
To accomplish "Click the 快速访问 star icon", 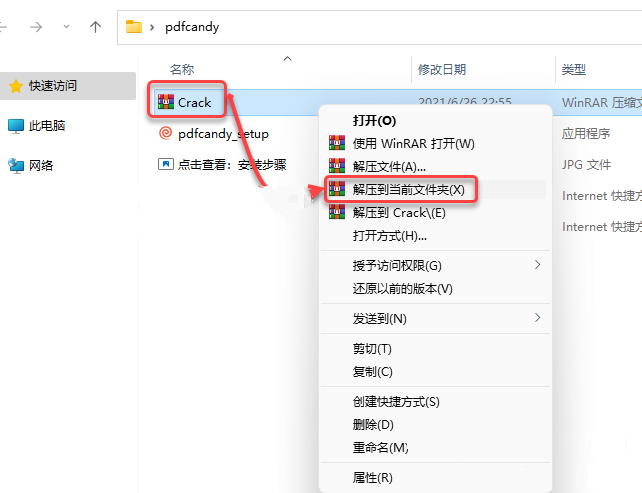I will click(16, 86).
